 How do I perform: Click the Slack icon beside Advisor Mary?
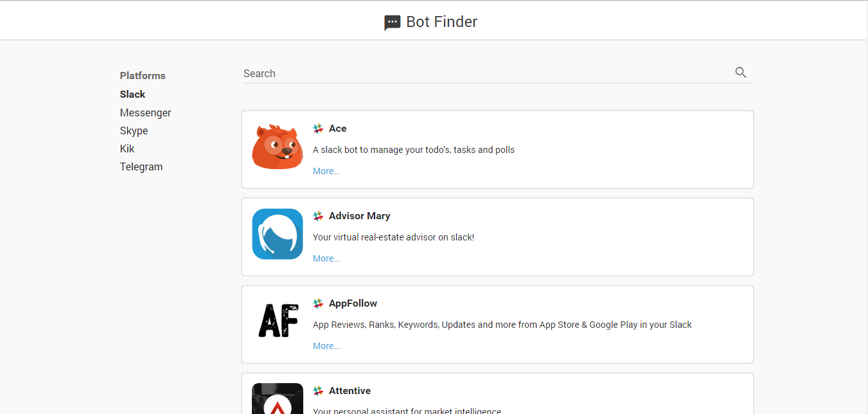click(x=317, y=215)
